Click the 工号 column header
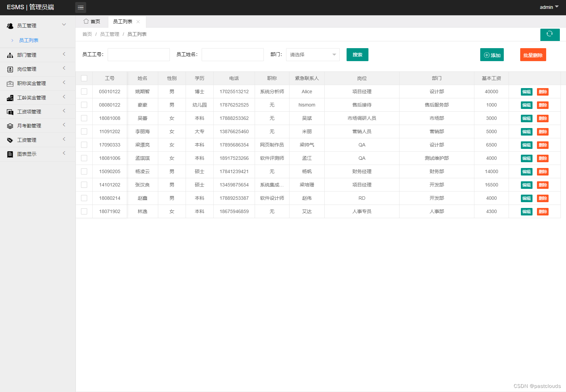The height and width of the screenshot is (392, 566). pos(110,78)
